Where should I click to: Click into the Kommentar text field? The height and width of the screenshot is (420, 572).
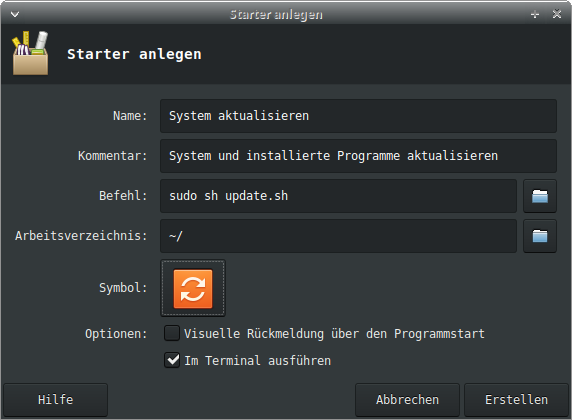[x=358, y=156]
